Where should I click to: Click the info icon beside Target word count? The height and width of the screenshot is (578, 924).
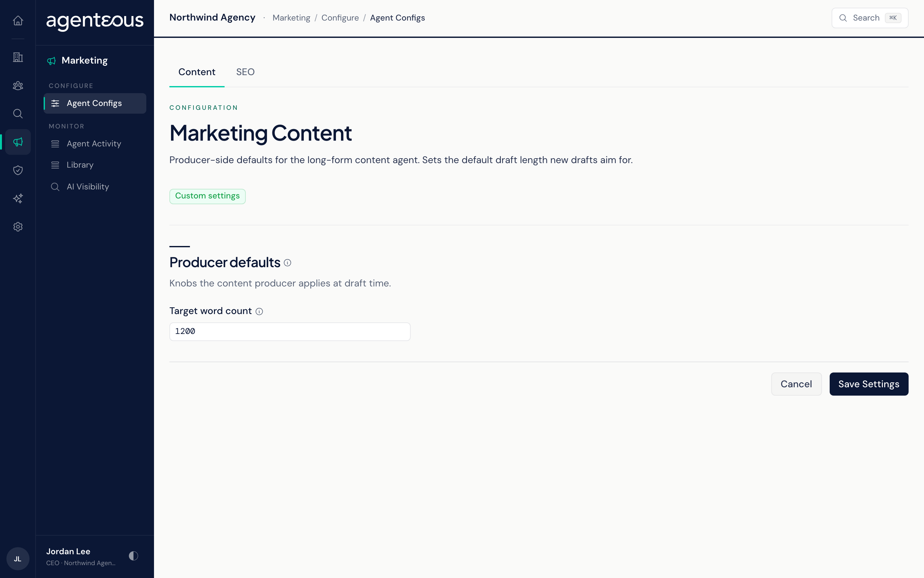point(259,311)
